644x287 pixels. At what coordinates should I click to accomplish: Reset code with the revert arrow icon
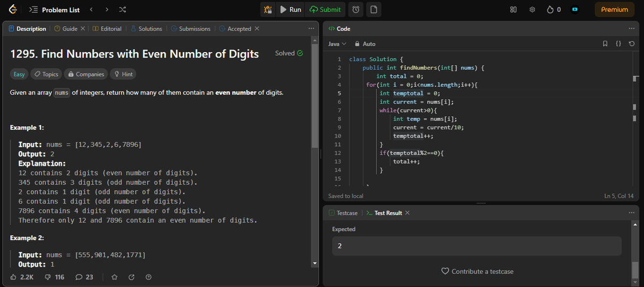point(632,44)
